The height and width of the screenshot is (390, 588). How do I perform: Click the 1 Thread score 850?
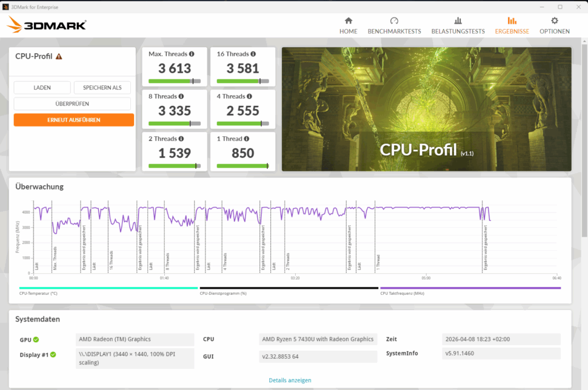[x=243, y=153]
